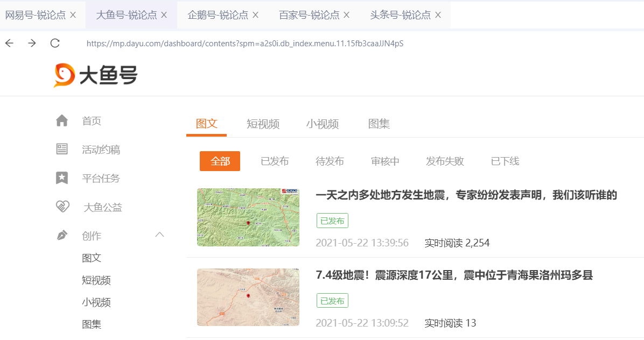Switch to the 短视频 content tab
644x340 pixels.
point(264,124)
